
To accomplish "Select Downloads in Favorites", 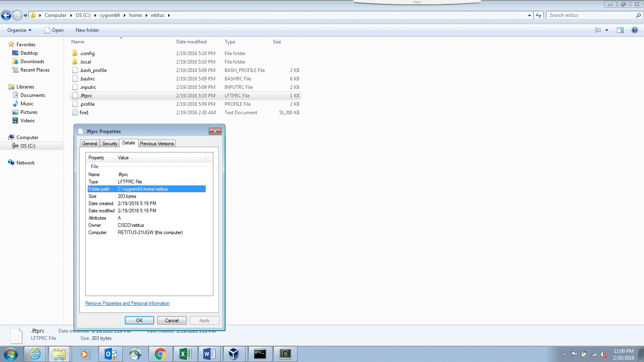I will (32, 62).
